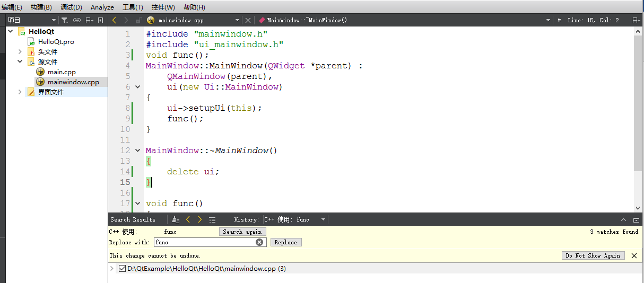Open the 构建(B) menu
This screenshot has height=283, width=644.
(x=41, y=7)
